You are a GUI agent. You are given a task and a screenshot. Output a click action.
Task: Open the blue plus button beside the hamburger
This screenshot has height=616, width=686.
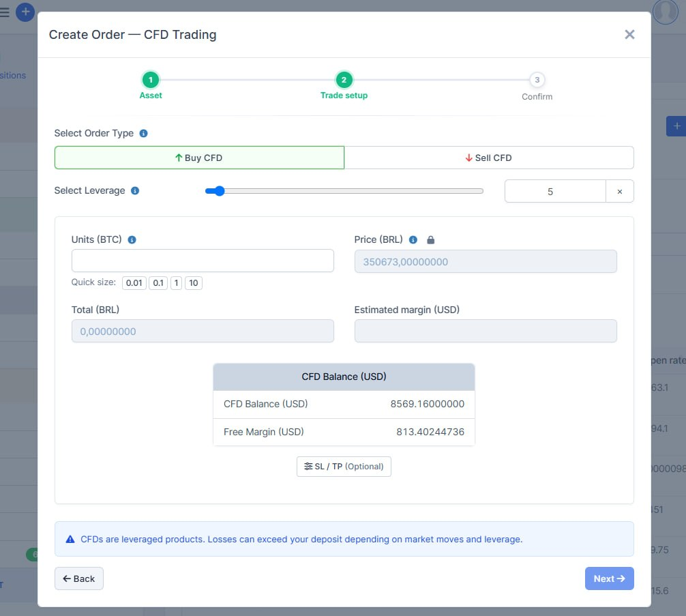25,12
